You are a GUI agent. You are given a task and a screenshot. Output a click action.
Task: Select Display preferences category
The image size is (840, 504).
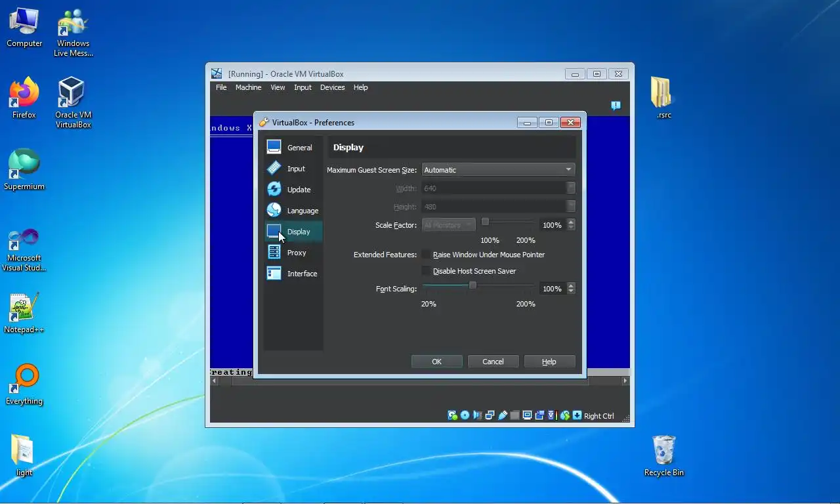[x=293, y=232]
